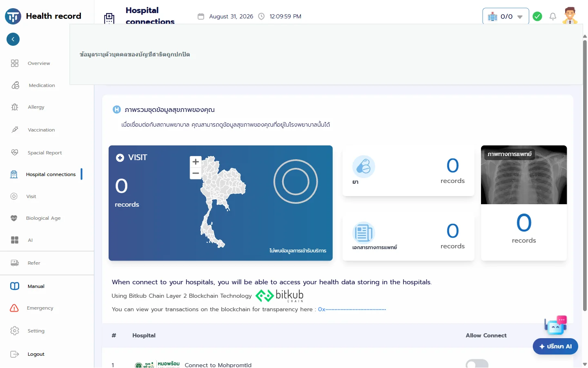Screen dimensions: 588x368
Task: Open the Refer menu item
Action: point(34,263)
